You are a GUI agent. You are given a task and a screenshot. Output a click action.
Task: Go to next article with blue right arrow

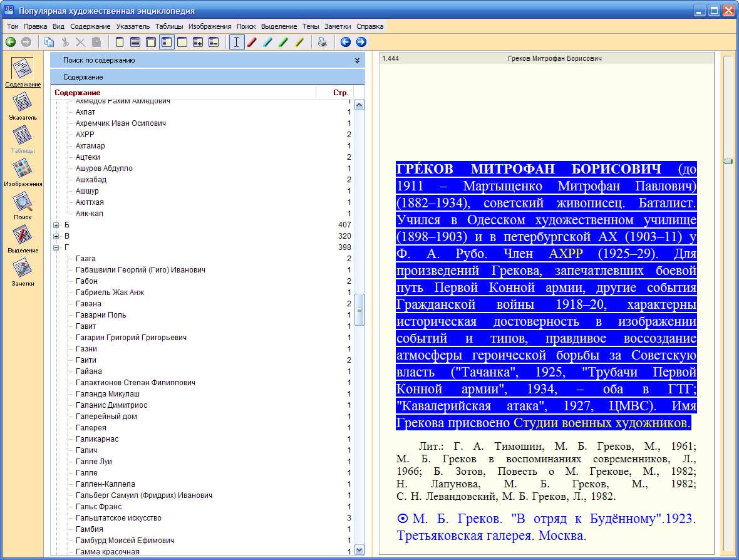(361, 42)
